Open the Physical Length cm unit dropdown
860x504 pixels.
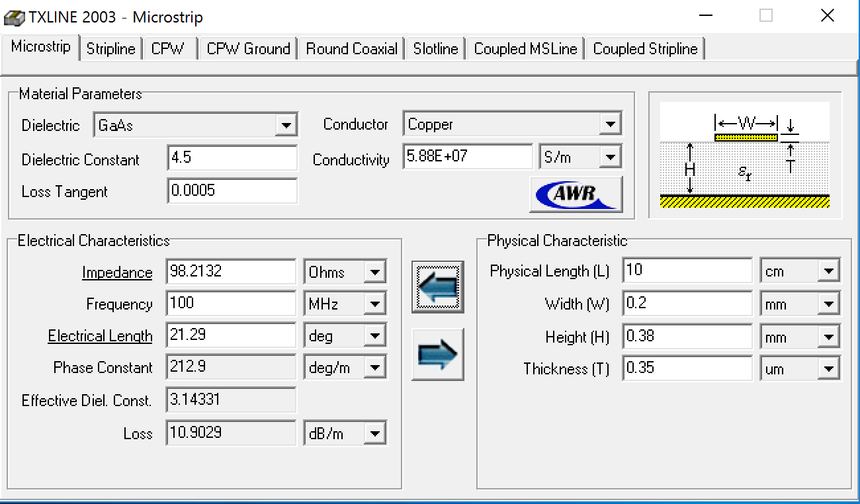829,271
